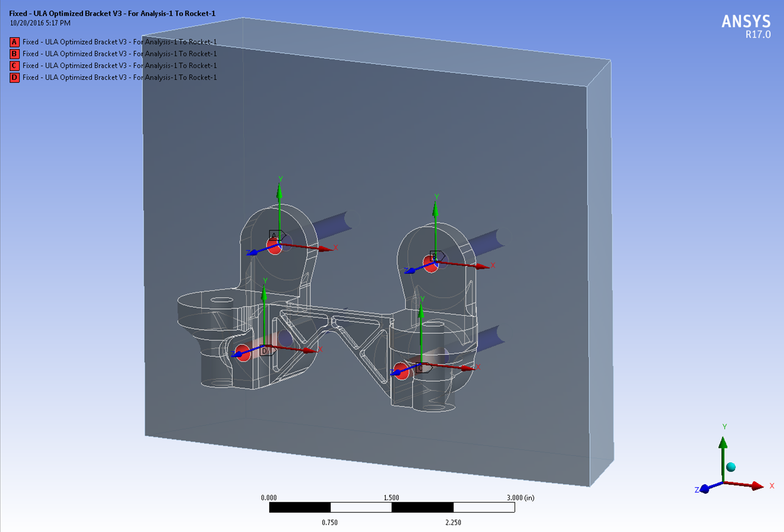This screenshot has height=532, width=784.
Task: Click the red fixed support face near tag A
Action: [x=274, y=246]
